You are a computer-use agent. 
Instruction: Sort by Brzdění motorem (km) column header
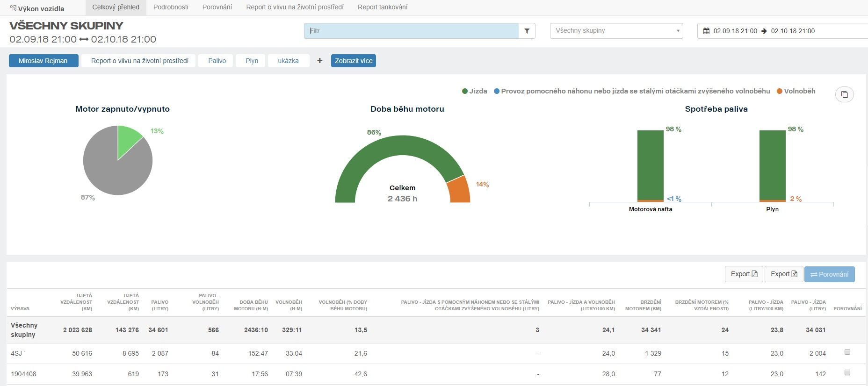coord(644,305)
